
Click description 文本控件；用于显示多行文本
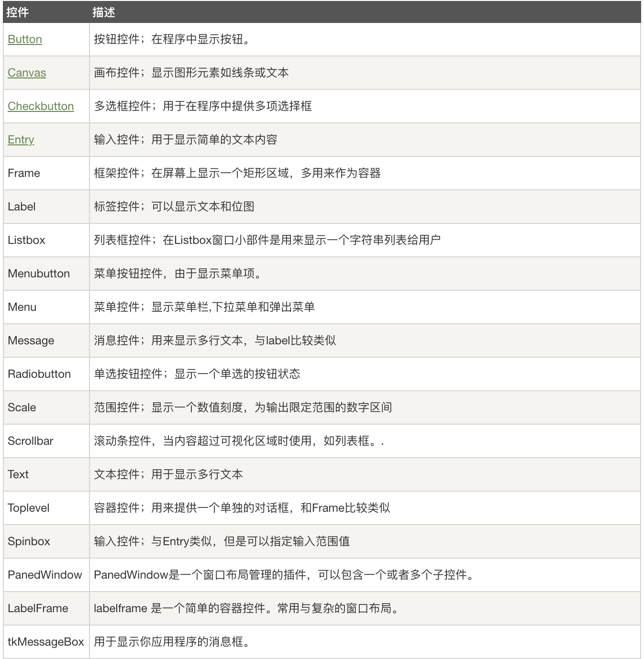tap(168, 474)
